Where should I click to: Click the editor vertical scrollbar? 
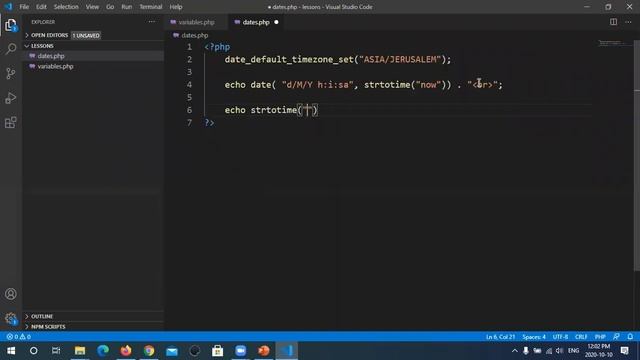click(x=637, y=155)
